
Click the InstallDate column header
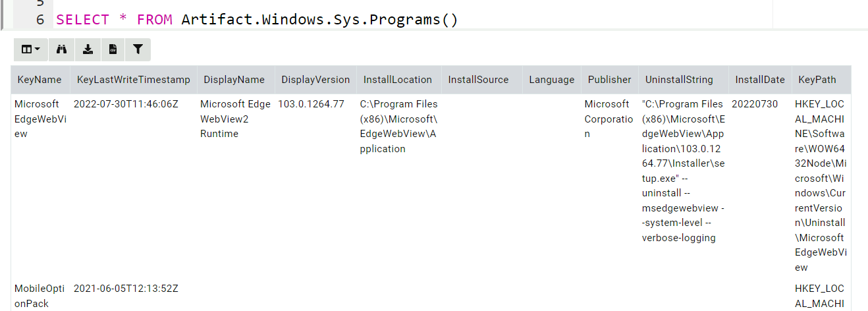pos(760,80)
